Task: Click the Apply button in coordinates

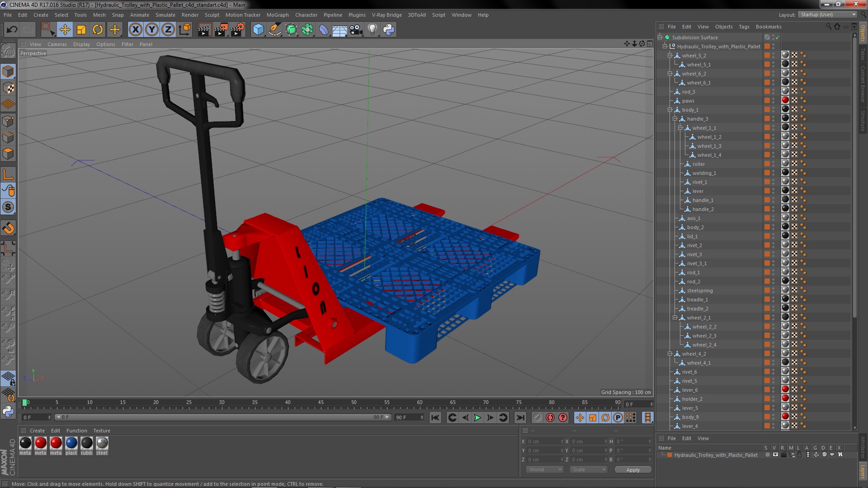Action: pos(633,469)
